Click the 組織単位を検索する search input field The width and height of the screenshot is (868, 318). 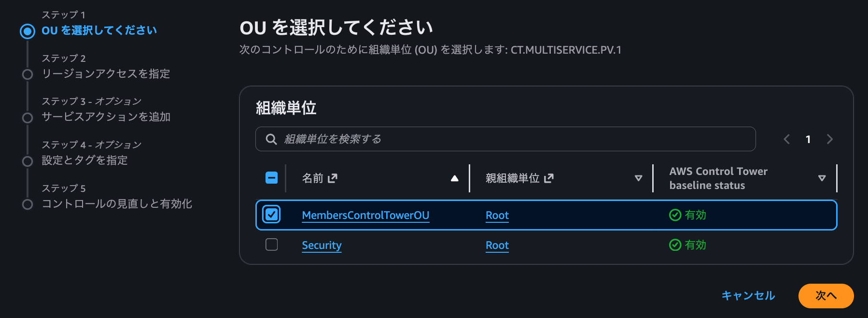point(483,139)
